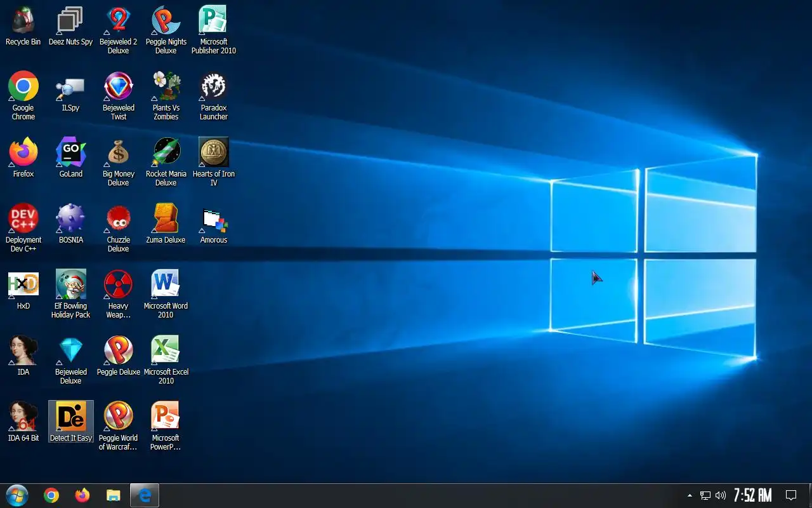Open File Explorer from the taskbar
The height and width of the screenshot is (508, 812).
point(114,495)
